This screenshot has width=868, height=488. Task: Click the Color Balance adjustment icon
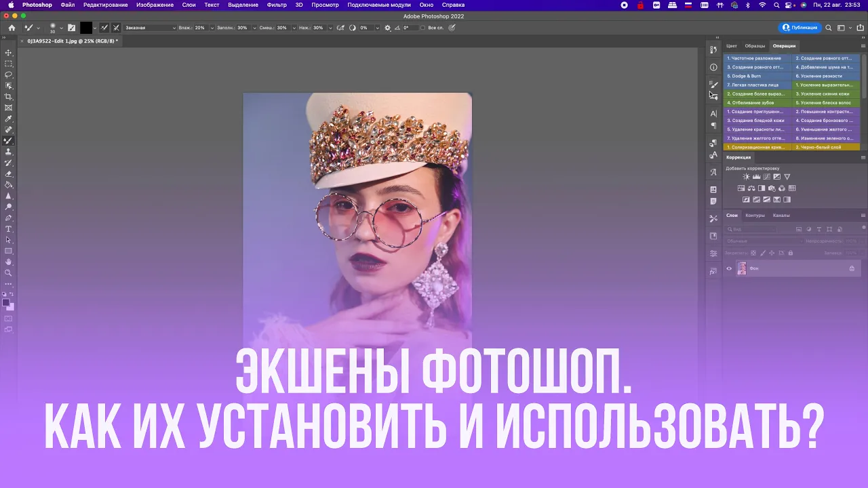pyautogui.click(x=751, y=188)
